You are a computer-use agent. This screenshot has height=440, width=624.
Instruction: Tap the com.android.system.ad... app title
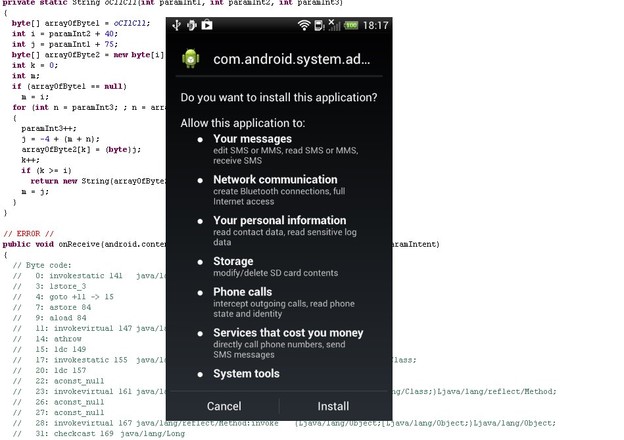[x=291, y=59]
